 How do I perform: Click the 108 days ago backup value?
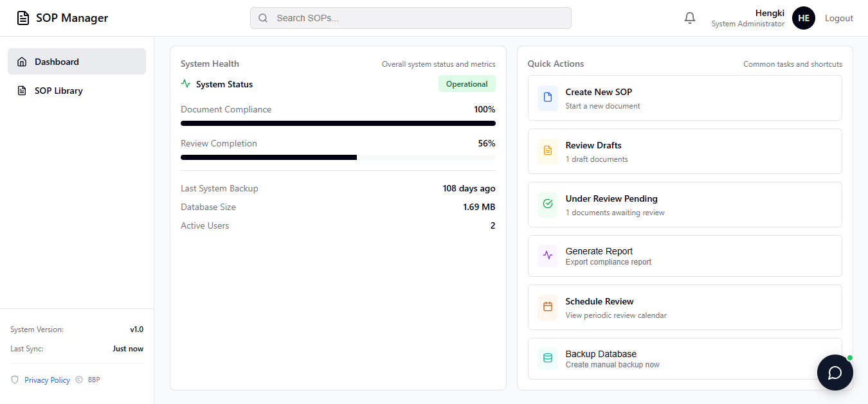[x=469, y=188]
